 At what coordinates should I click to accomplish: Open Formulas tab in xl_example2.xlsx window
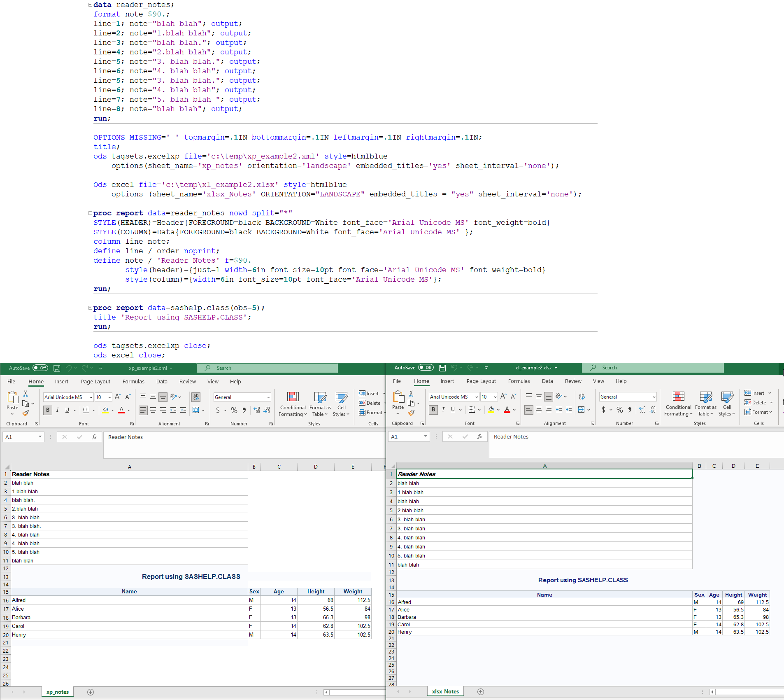[x=519, y=381]
